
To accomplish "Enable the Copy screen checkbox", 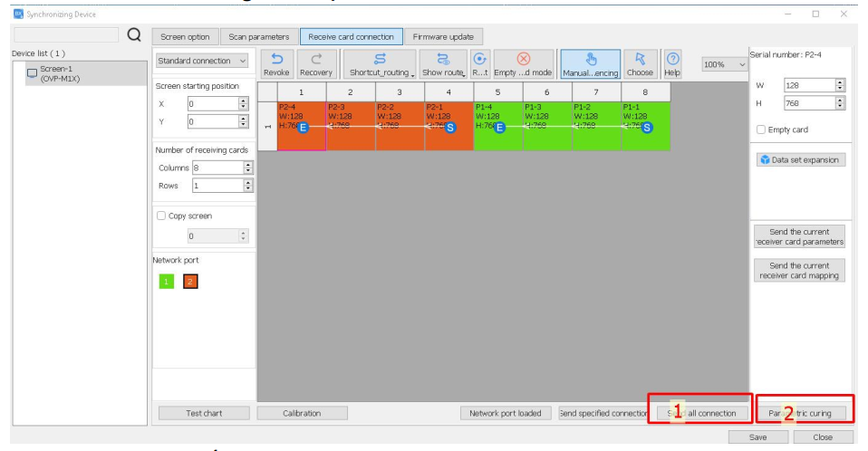I will [161, 216].
